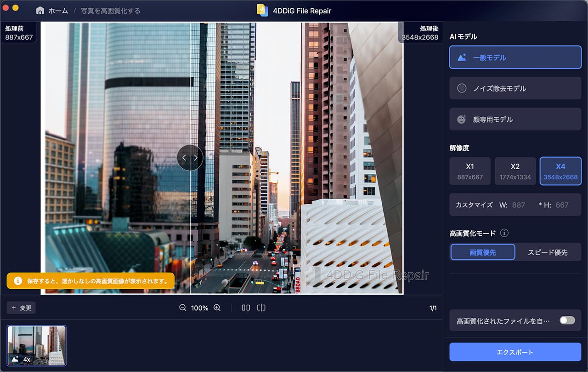Add a new photo with 変更
Image resolution: width=588 pixels, height=372 pixels.
[x=21, y=308]
